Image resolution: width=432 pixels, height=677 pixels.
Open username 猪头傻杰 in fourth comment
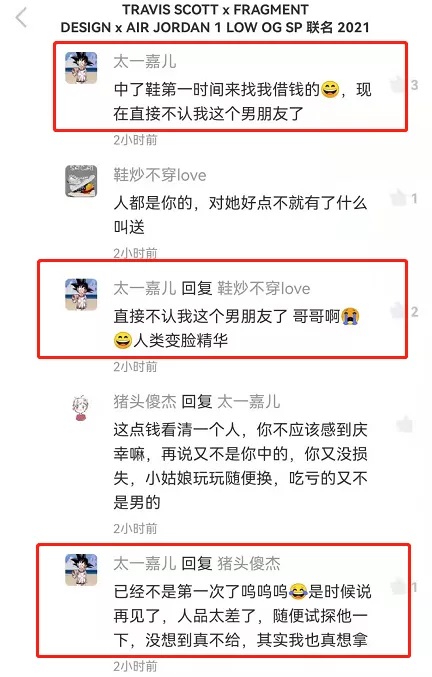coord(145,402)
